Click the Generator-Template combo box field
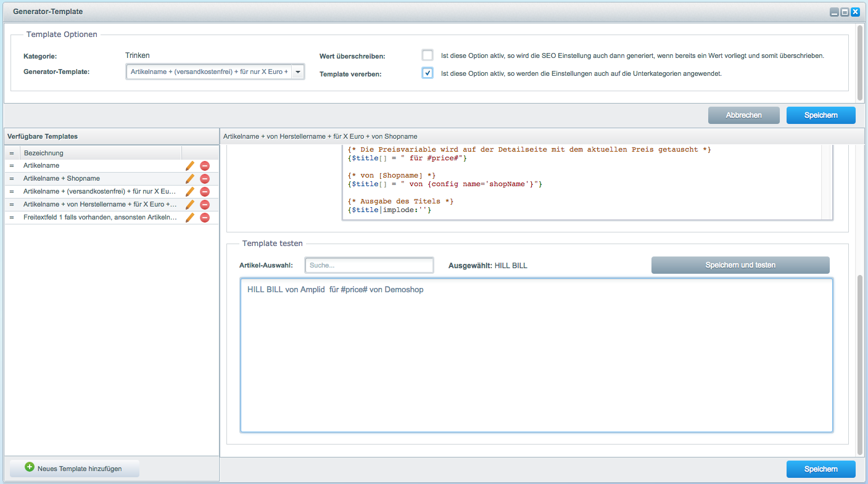 click(209, 72)
